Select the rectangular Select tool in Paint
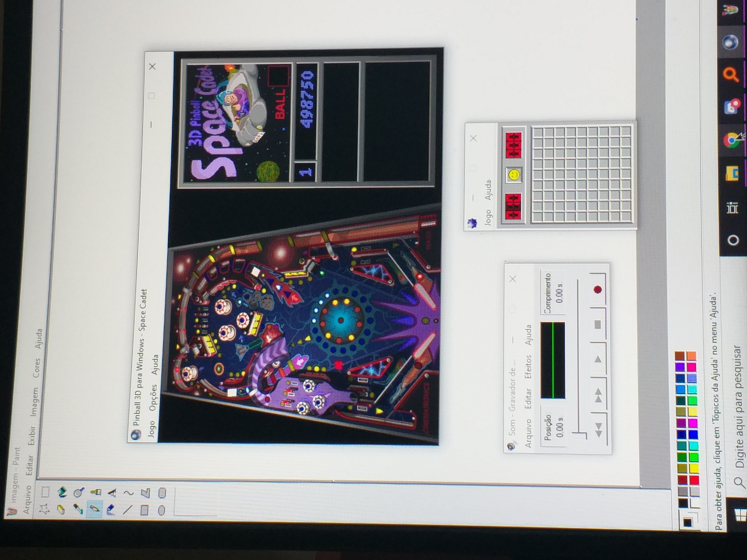747x560 pixels. coord(45,492)
